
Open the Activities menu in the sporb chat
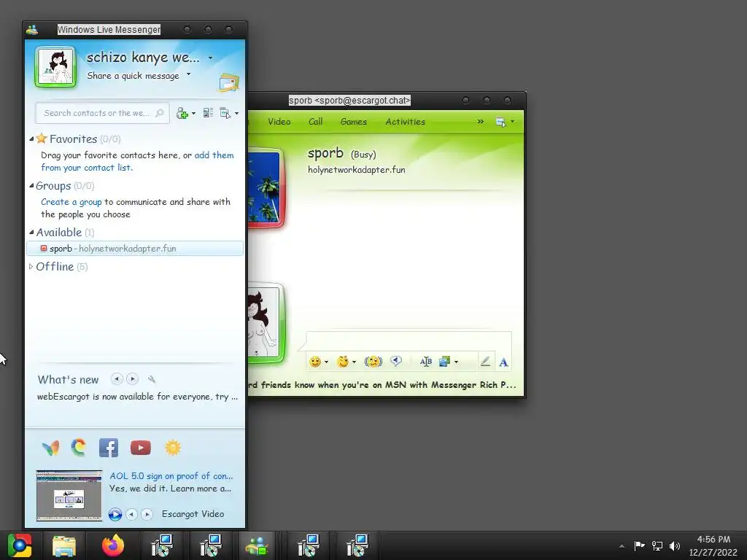(405, 122)
